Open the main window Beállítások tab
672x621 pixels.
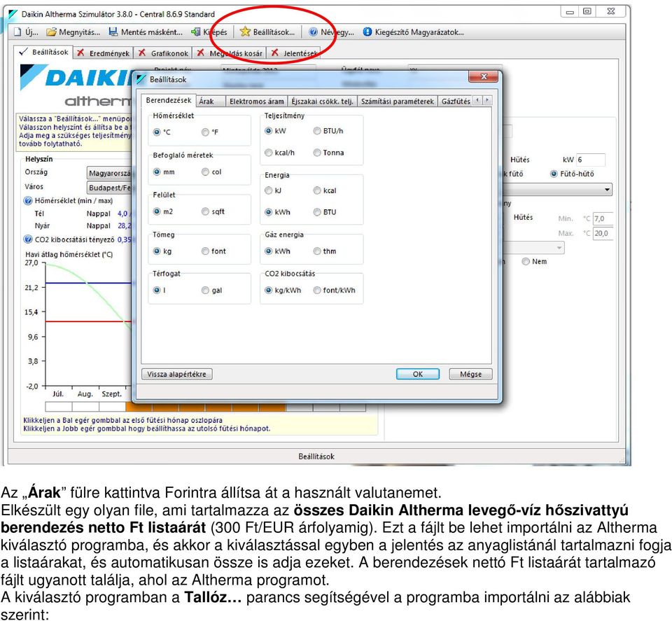(x=43, y=53)
